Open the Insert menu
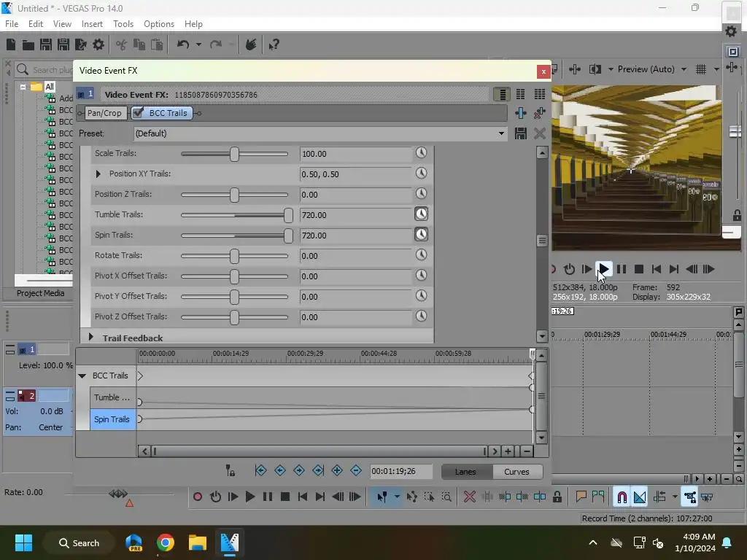747x560 pixels. pos(92,24)
